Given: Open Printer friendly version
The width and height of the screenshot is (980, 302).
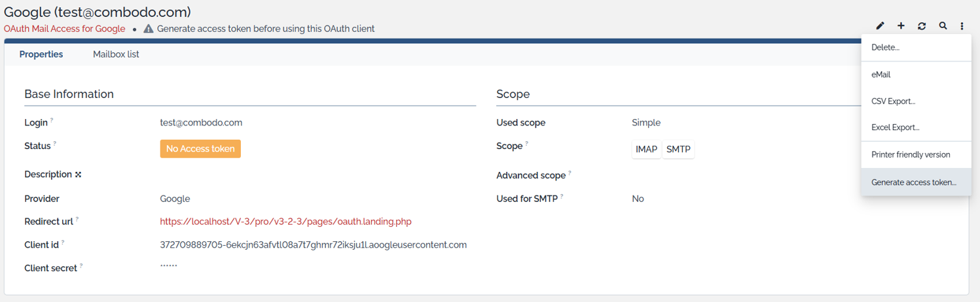Looking at the screenshot, I should tap(911, 155).
